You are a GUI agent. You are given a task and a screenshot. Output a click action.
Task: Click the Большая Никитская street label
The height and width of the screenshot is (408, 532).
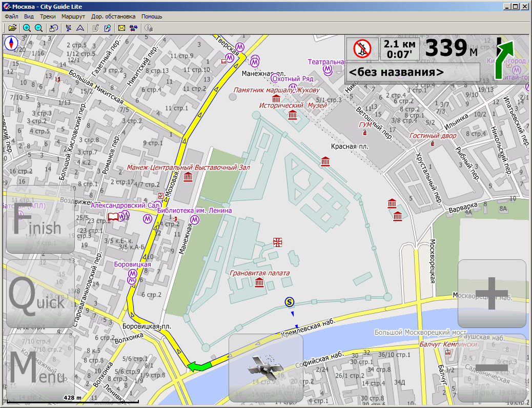click(x=96, y=87)
